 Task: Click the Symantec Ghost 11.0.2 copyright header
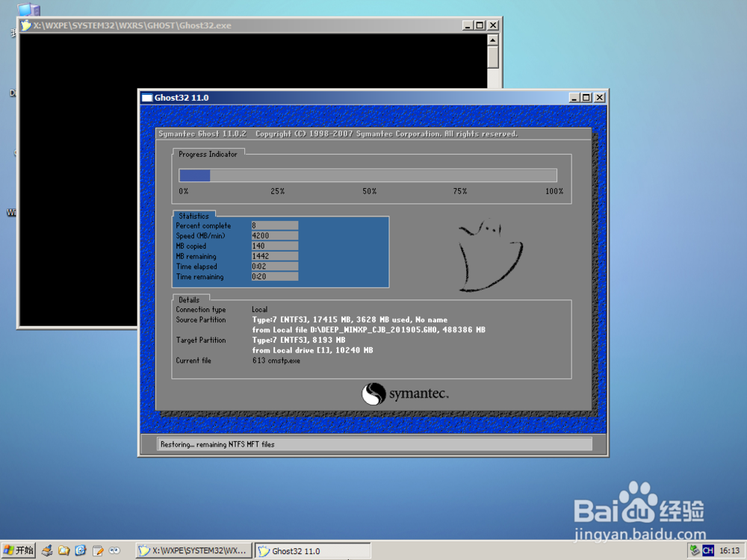point(338,134)
